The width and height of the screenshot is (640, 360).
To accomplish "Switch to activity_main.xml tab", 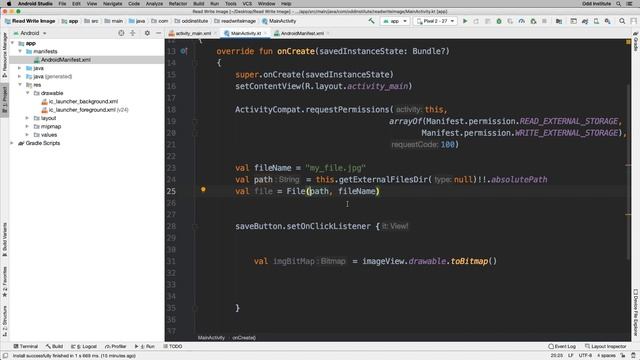I will click(x=193, y=33).
